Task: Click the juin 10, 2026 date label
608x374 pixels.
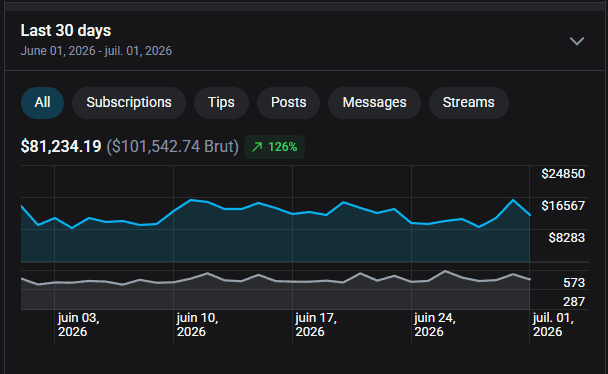Action: [x=197, y=325]
